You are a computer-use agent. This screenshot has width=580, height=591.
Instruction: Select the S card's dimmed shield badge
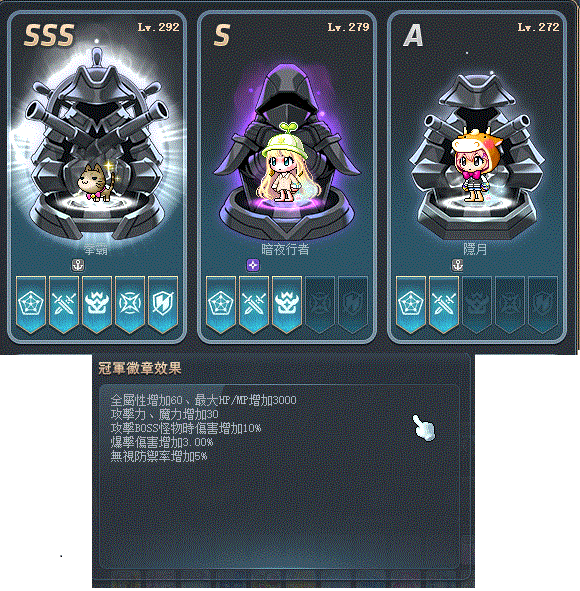click(353, 305)
